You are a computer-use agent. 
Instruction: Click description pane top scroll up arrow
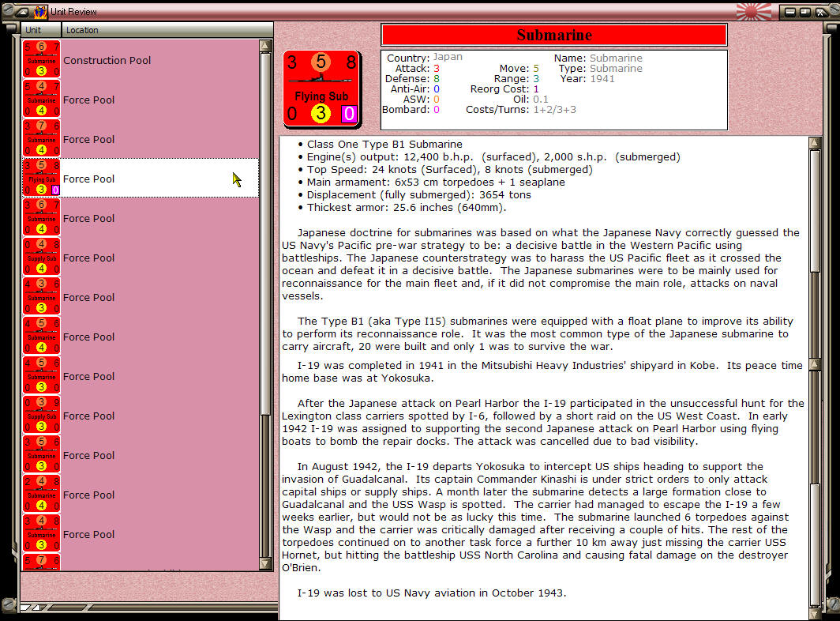(x=815, y=143)
